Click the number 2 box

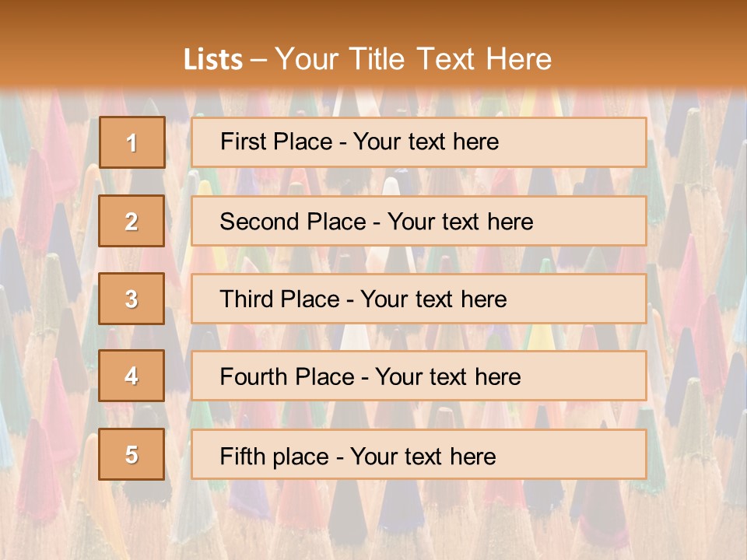[x=132, y=221]
